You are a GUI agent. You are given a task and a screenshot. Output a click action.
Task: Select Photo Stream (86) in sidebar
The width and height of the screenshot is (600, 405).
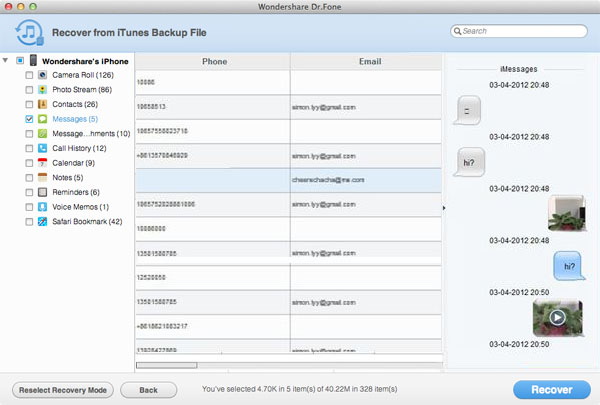coord(82,90)
